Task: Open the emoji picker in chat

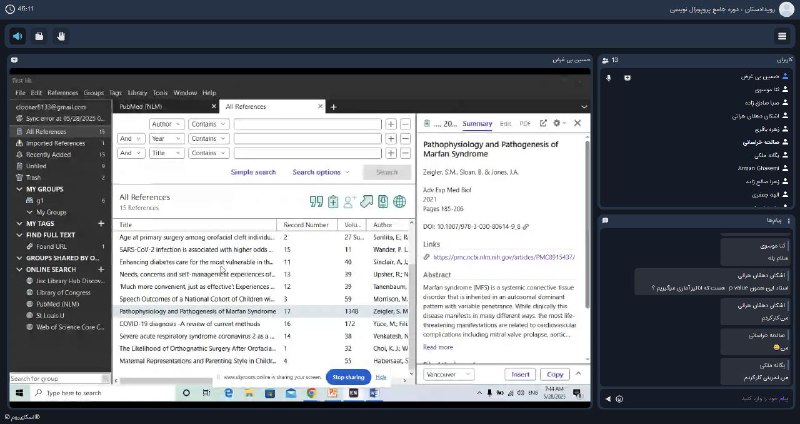Action: [x=619, y=399]
